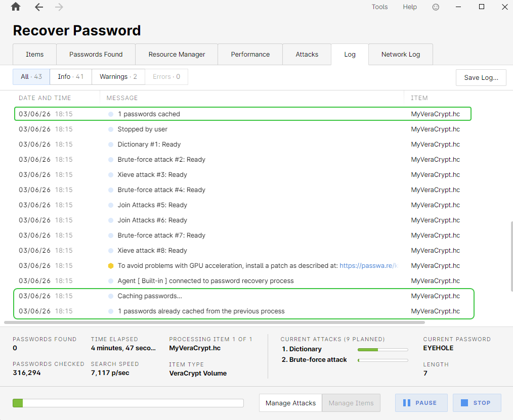513x420 pixels.
Task: Filter log to show Warnings only
Action: click(118, 77)
